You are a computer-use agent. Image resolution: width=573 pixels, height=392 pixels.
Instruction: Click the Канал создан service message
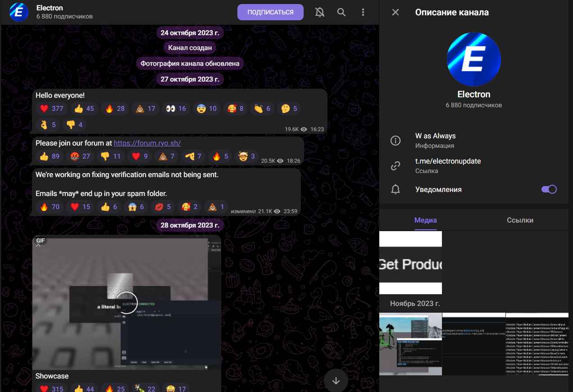(x=190, y=47)
